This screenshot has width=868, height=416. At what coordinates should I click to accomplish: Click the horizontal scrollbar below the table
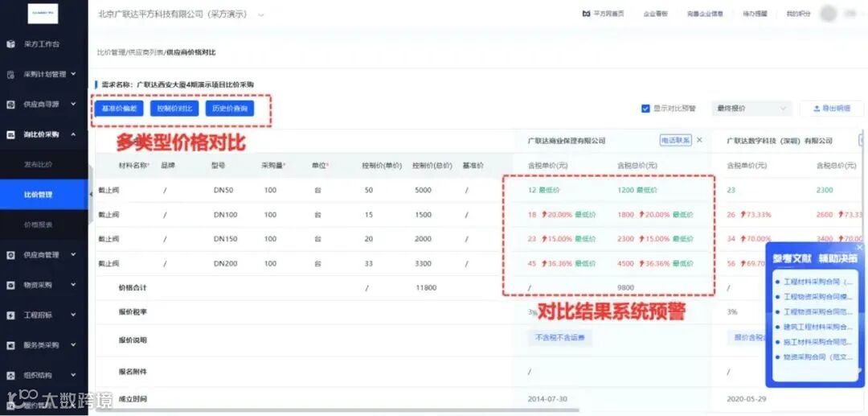338,410
